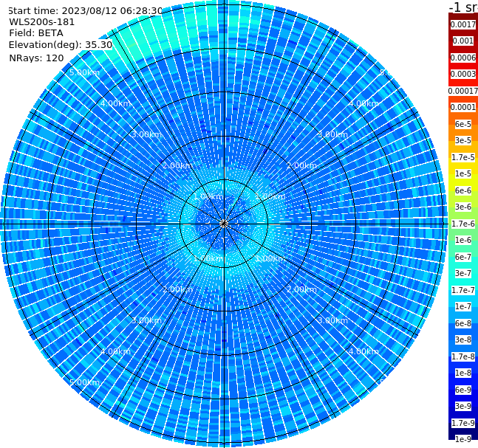This screenshot has height=448, width=478.
Task: Click the 6e-8 colorbar tick
Action: click(x=463, y=323)
